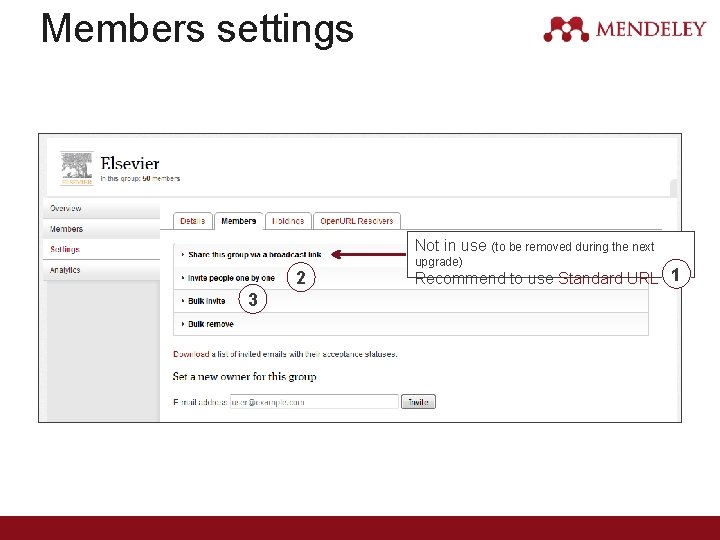The width and height of the screenshot is (720, 540).
Task: Open the Members sidebar item
Action: tap(101, 229)
